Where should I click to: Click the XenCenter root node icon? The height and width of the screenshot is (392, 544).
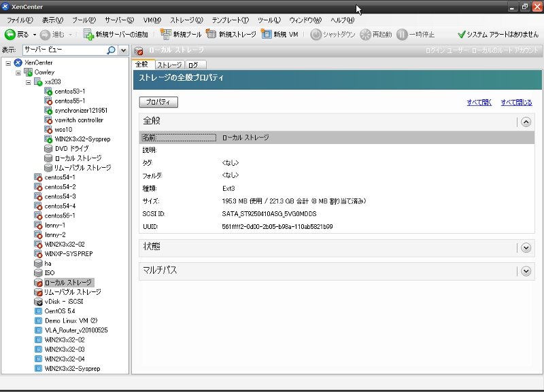[x=18, y=63]
